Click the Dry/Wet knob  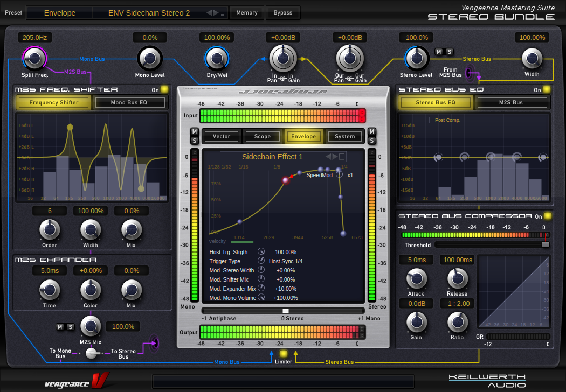tap(217, 58)
